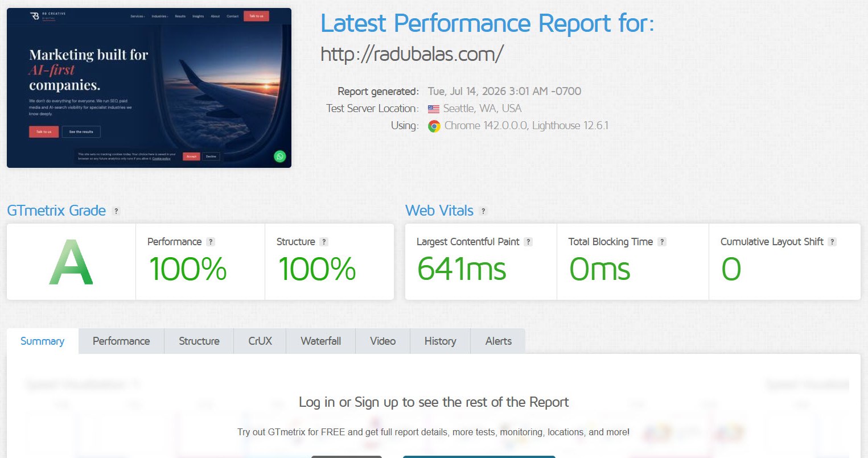Open the Structure tab

coord(199,341)
